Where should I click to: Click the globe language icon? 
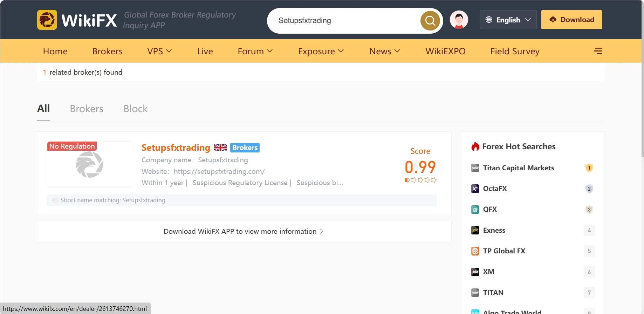coord(489,20)
